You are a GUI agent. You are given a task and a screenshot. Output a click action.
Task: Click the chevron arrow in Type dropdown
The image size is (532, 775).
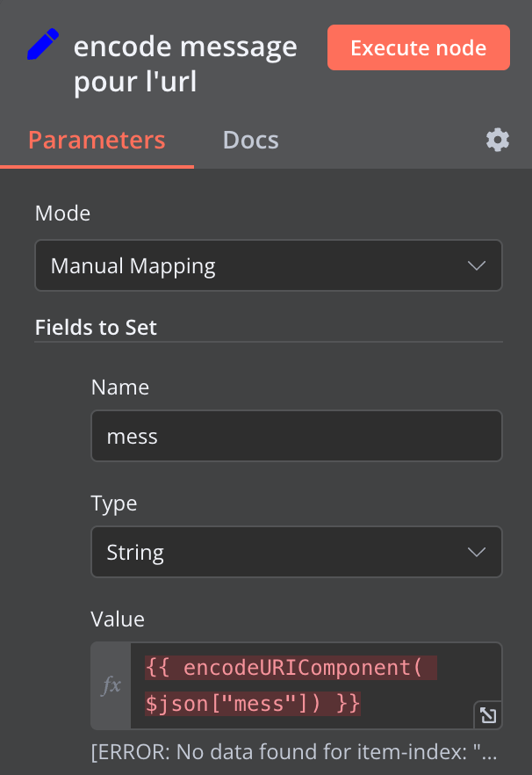click(x=477, y=552)
